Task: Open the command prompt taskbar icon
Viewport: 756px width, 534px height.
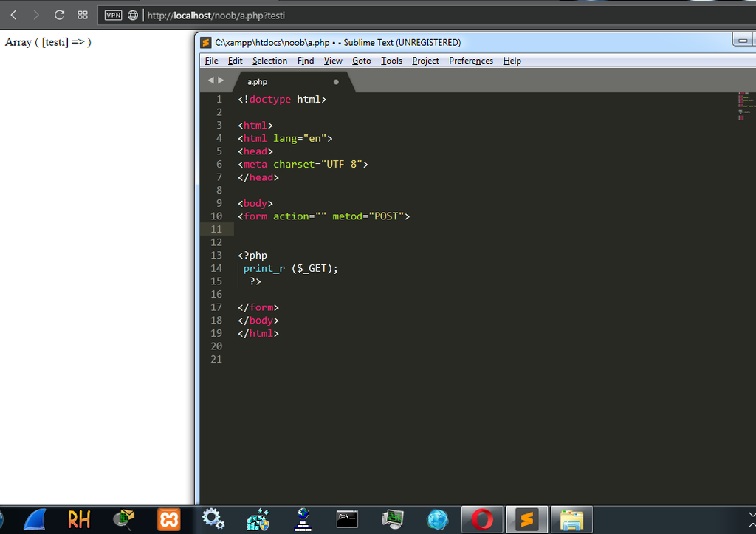Action: click(347, 519)
